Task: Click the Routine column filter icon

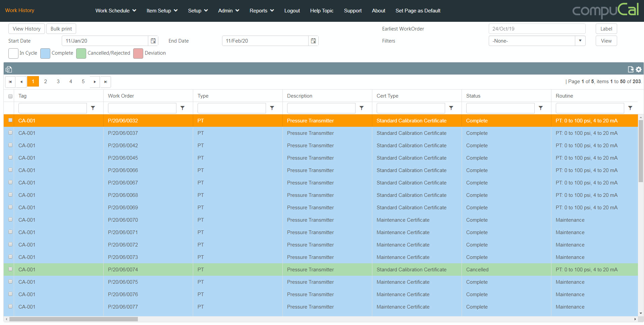Action: pyautogui.click(x=630, y=108)
